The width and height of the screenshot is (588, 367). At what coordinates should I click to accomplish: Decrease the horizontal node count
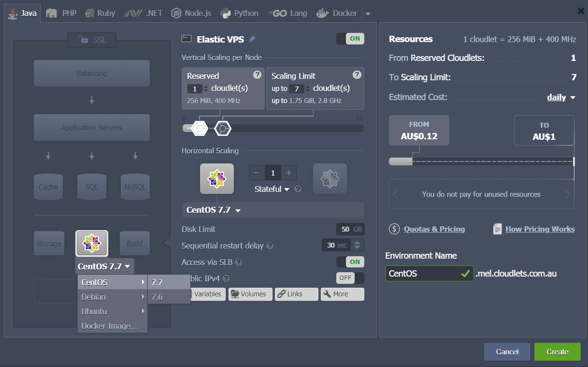coord(256,173)
